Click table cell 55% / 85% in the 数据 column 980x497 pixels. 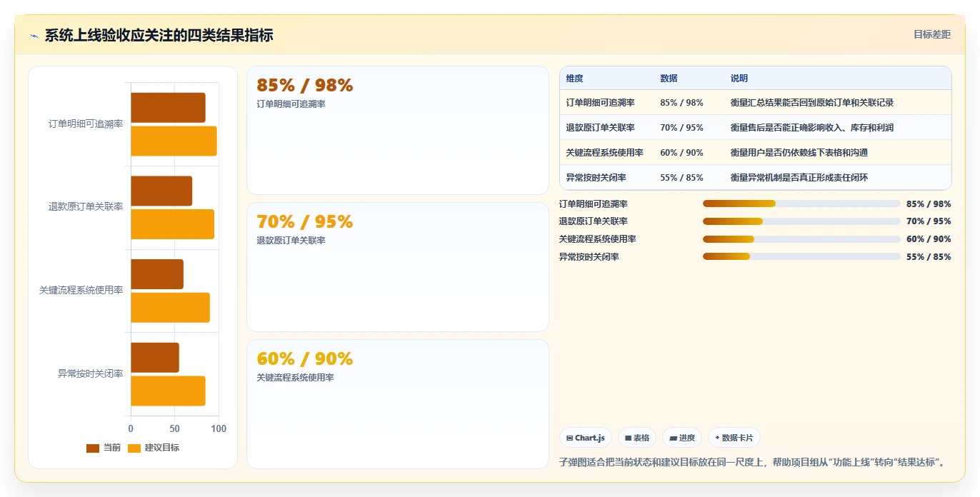682,178
